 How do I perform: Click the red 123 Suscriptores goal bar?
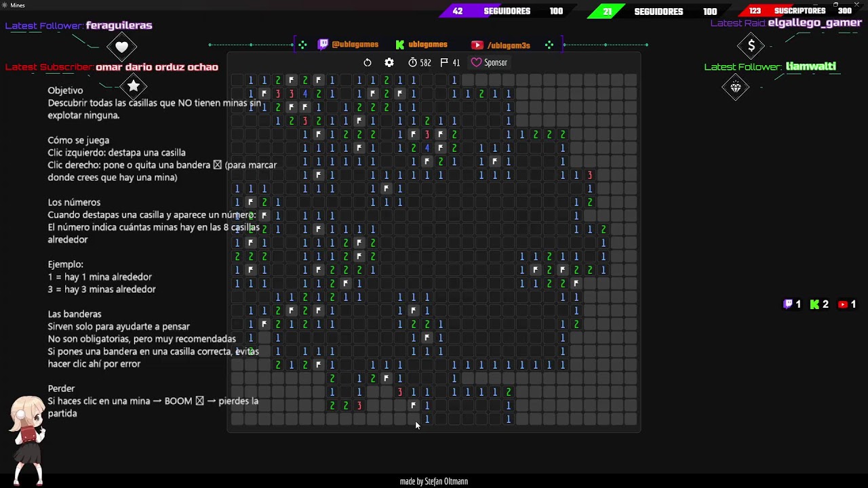(x=801, y=11)
